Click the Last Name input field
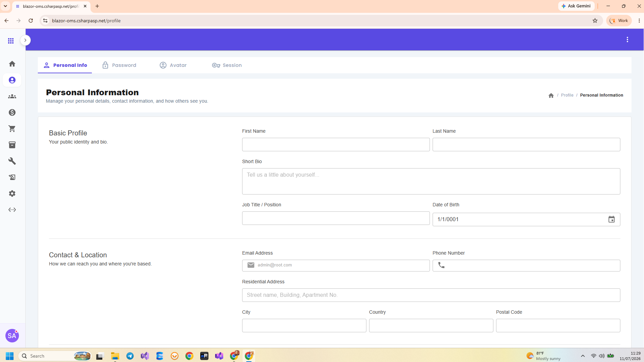 click(526, 145)
